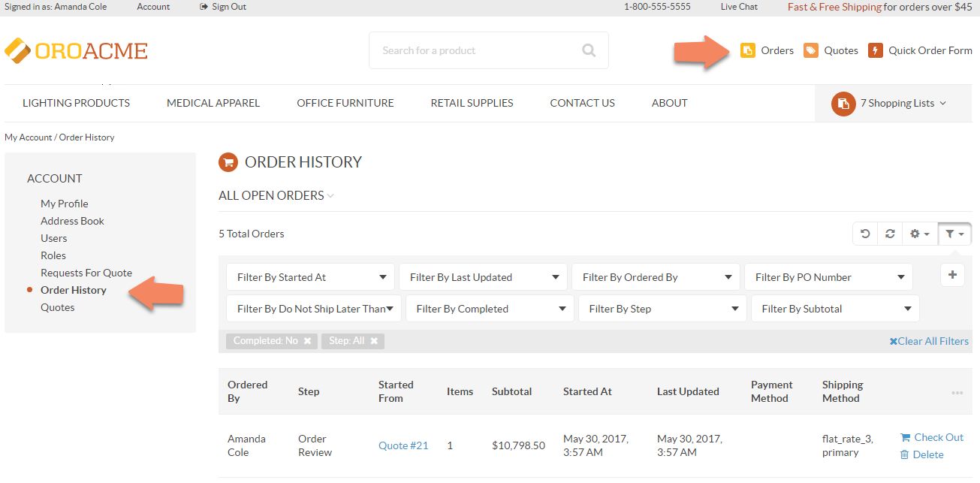
Task: Click the yellow Orders icon
Action: [747, 50]
